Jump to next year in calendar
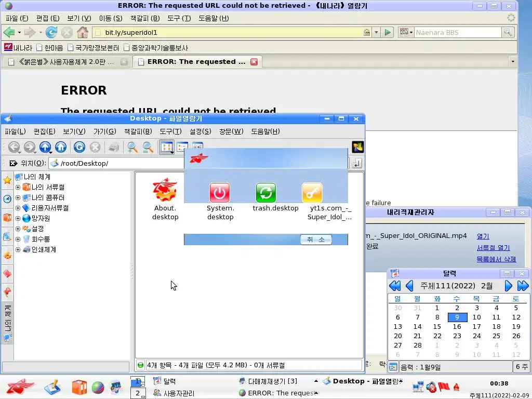Image resolution: width=532 pixels, height=399 pixels. pyautogui.click(x=523, y=286)
